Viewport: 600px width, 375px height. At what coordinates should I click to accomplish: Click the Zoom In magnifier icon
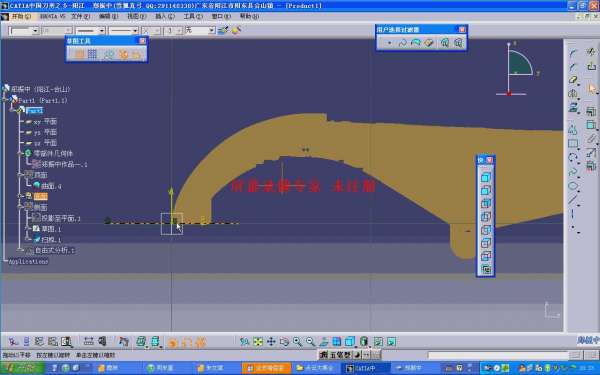297,342
